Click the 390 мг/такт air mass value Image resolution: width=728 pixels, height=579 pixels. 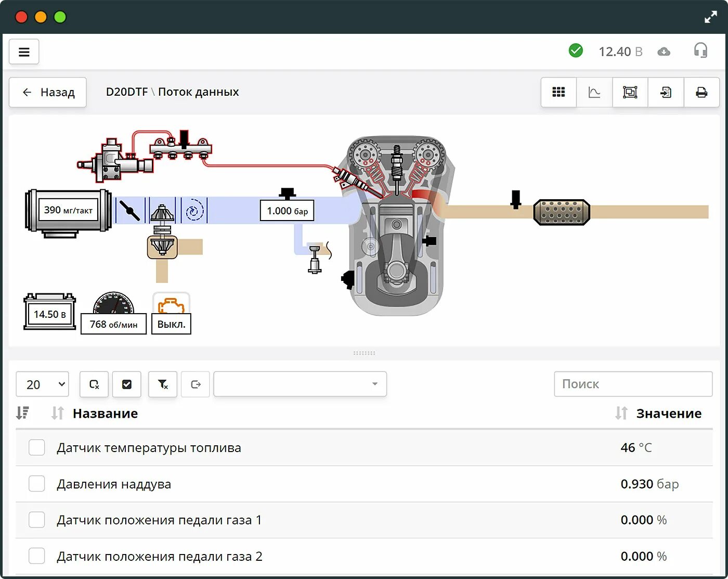[68, 210]
